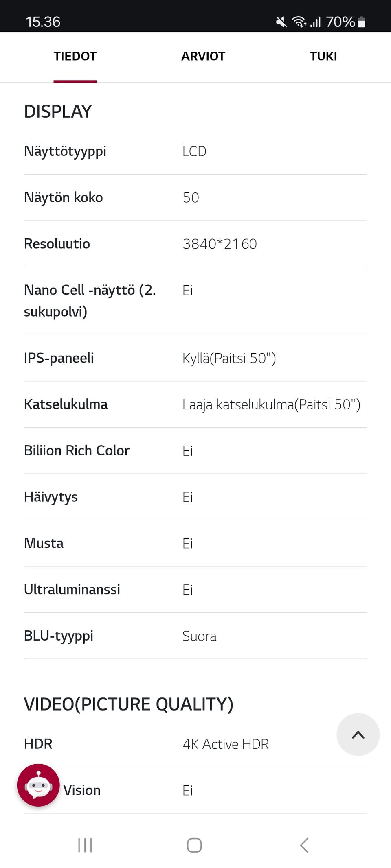Tap the Katselukulma value text

click(x=271, y=404)
